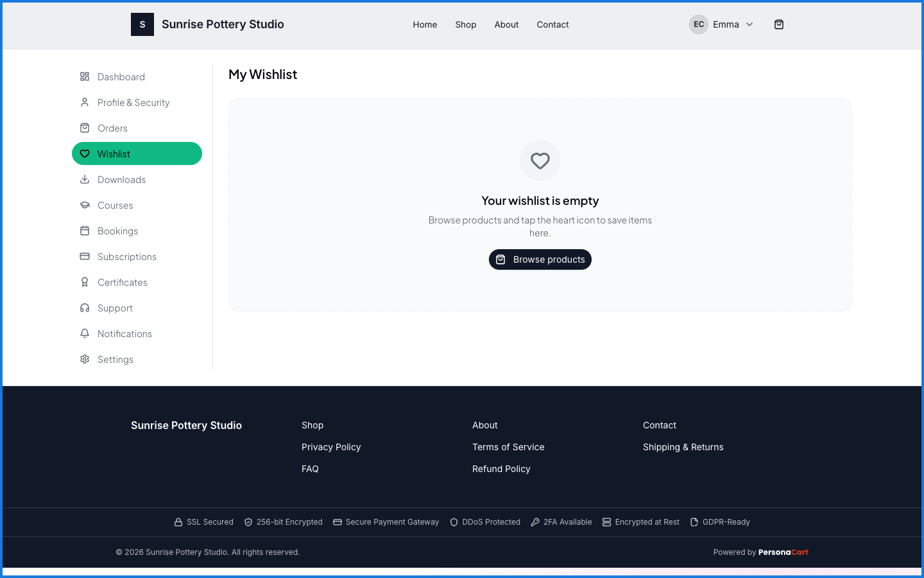This screenshot has width=924, height=578.
Task: Click the Downloads arrow icon
Action: 85,179
